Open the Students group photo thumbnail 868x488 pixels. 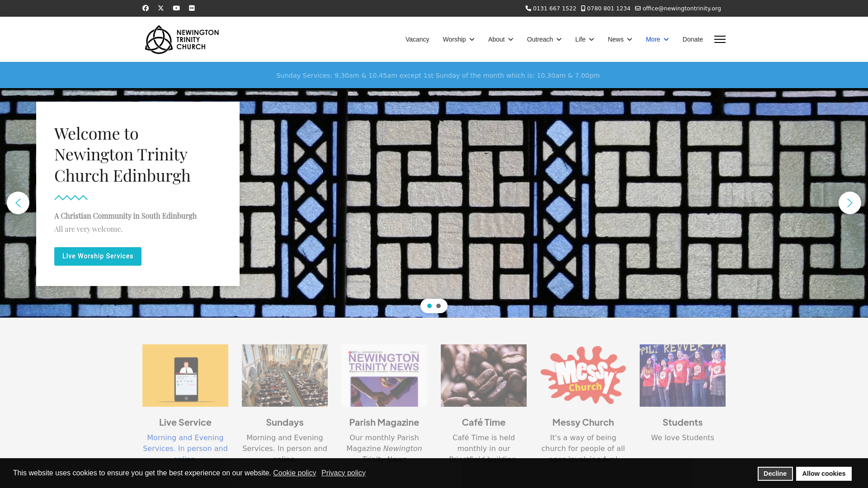pyautogui.click(x=683, y=375)
